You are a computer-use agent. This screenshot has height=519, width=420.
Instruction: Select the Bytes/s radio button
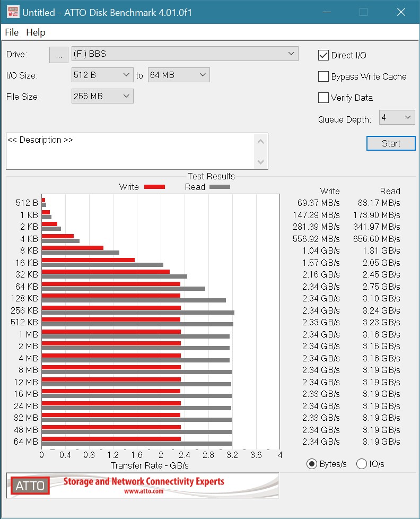pos(311,464)
